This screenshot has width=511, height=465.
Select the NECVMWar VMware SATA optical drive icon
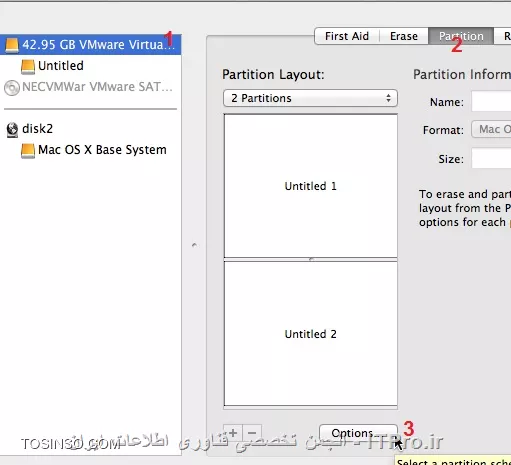pos(12,88)
